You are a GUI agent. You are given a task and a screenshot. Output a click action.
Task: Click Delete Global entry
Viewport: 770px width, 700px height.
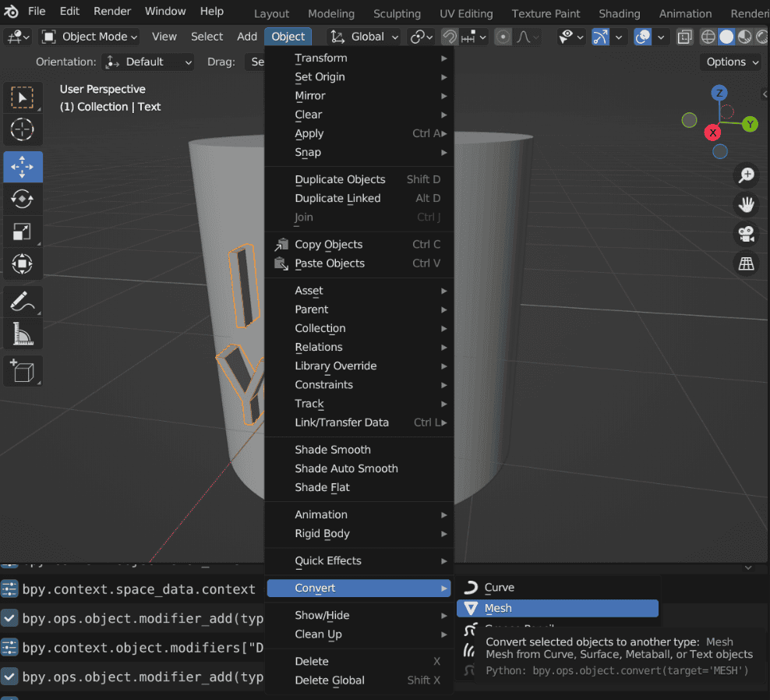(x=359, y=681)
